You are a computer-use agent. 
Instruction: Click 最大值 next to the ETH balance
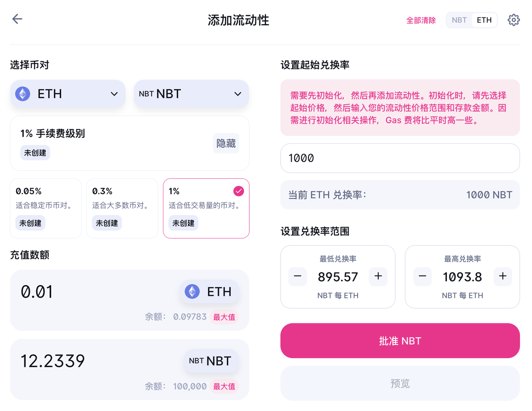pos(224,317)
